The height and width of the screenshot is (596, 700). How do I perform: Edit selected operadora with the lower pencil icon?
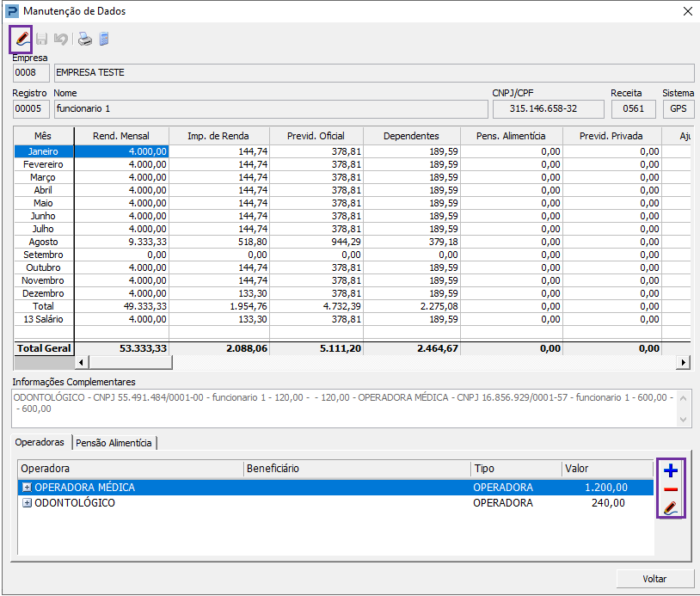(x=671, y=507)
